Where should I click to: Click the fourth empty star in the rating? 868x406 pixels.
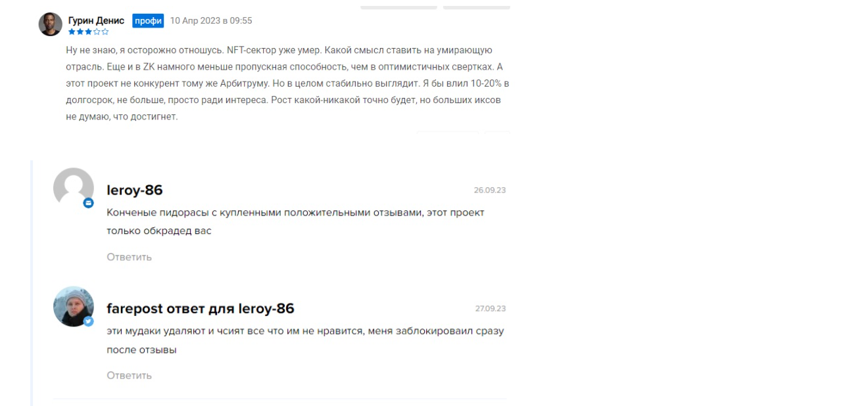97,32
